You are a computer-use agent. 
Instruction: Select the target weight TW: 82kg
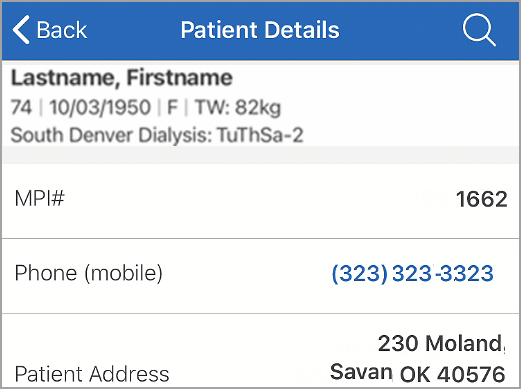pyautogui.click(x=238, y=108)
